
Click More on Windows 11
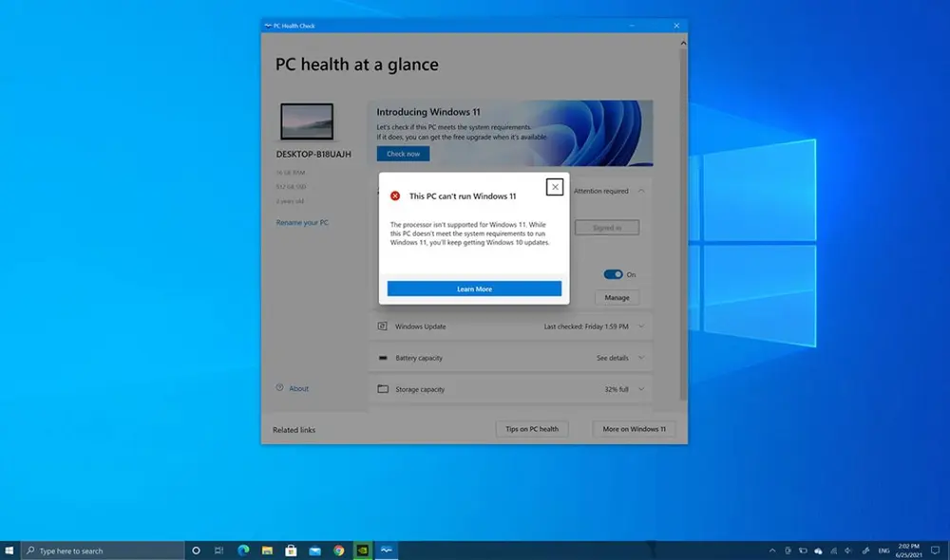(x=634, y=429)
